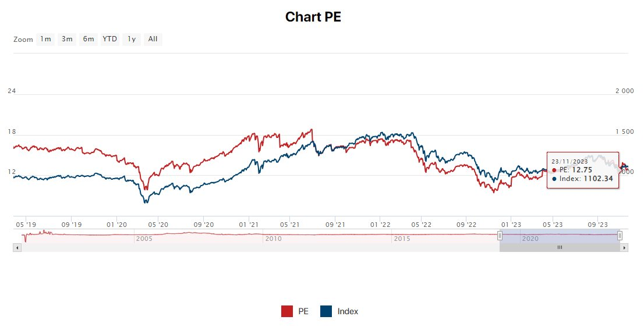Show All data range
This screenshot has height=327, width=644.
[153, 39]
